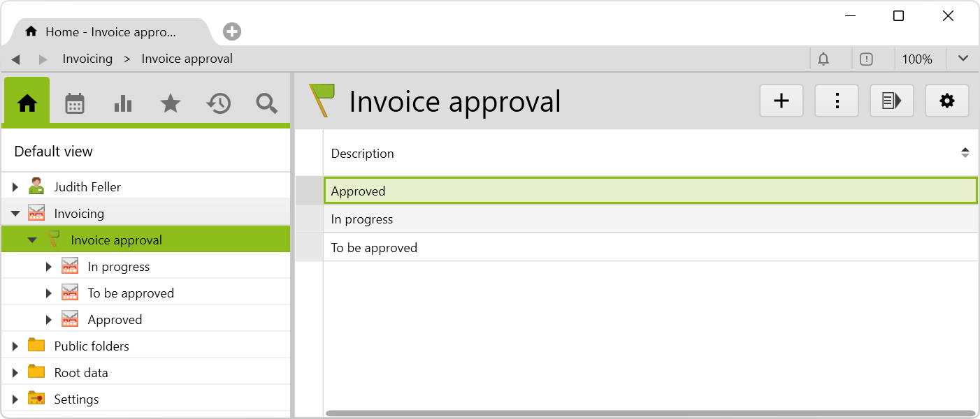Open the bar chart statistics icon
Screen dimensions: 980x419
tap(122, 103)
